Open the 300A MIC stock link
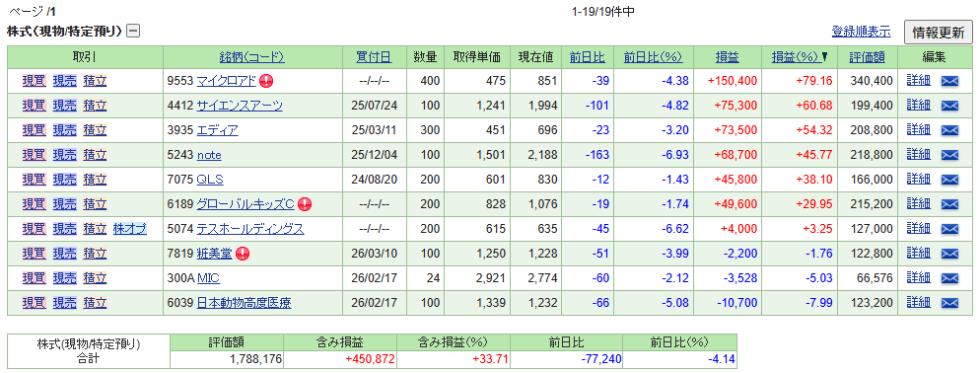The width and height of the screenshot is (980, 373). coord(208,278)
